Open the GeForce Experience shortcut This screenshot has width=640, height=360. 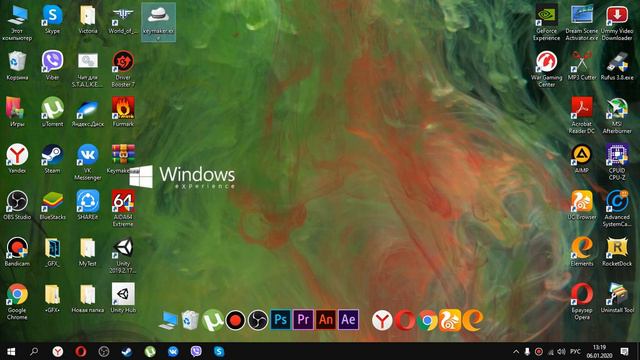[547, 22]
